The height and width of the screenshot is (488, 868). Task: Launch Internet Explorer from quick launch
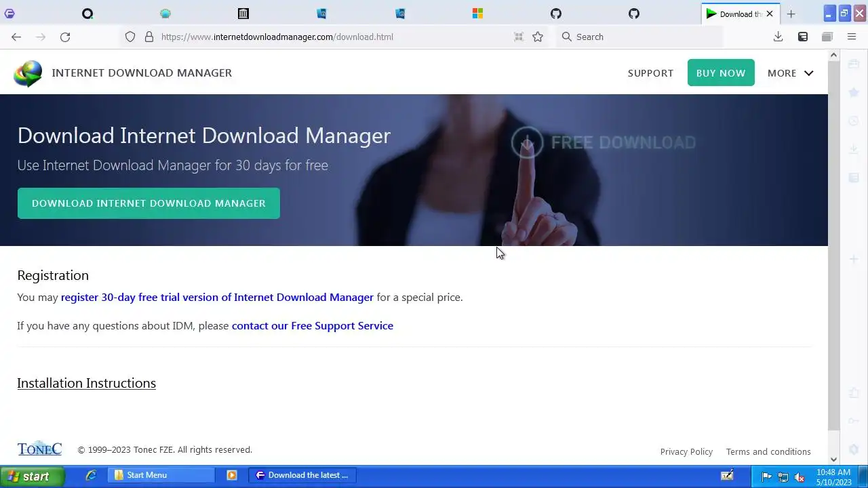91,475
